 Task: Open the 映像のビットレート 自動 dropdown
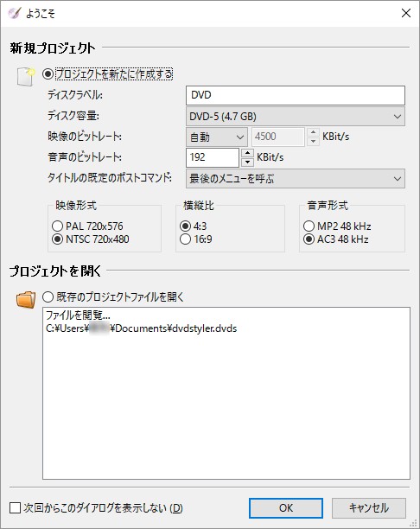coord(217,137)
